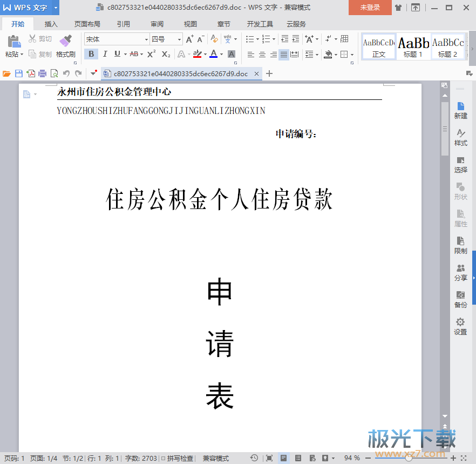
Task: Expand the WPS 文字 application menu arrow
Action: (56, 8)
